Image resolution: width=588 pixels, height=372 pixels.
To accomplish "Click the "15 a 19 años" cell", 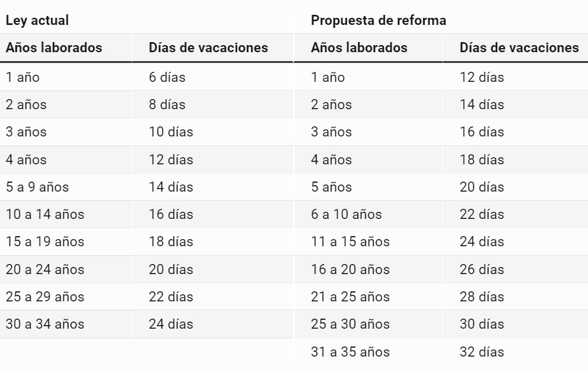I will pos(45,242).
